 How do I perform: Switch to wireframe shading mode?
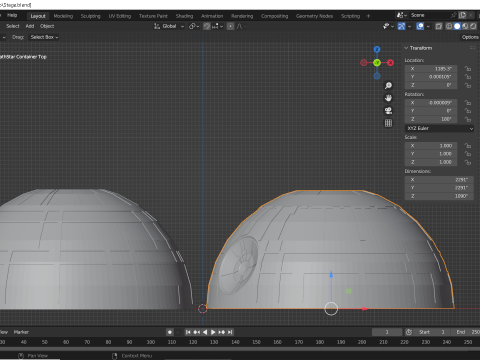(x=449, y=26)
